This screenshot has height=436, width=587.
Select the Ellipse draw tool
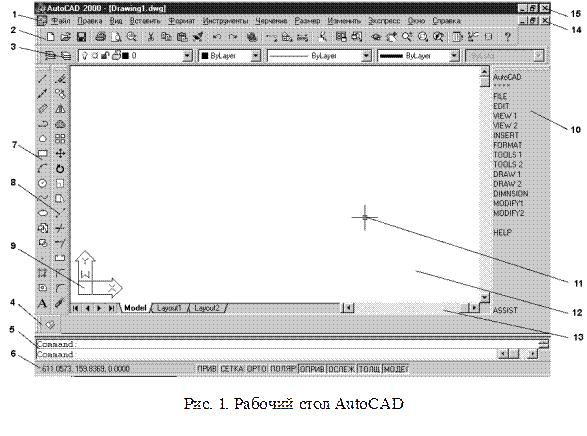(x=43, y=213)
